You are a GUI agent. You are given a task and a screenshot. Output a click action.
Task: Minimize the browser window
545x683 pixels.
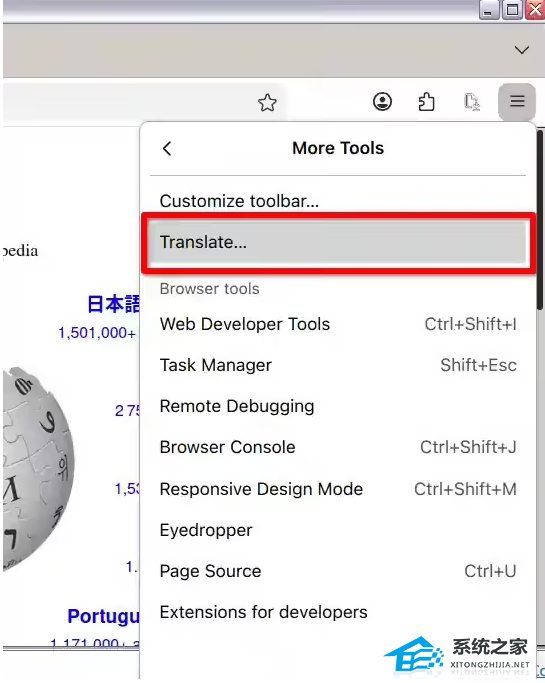coord(488,10)
